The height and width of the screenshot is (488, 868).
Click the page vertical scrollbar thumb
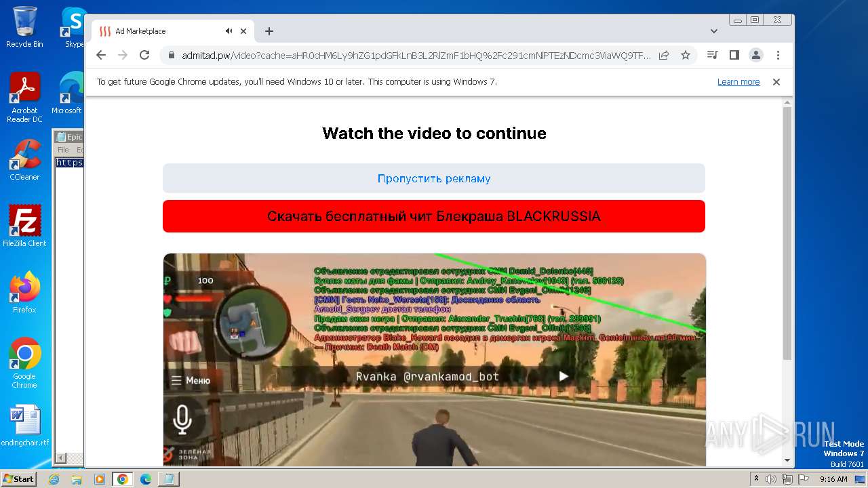pyautogui.click(x=787, y=232)
